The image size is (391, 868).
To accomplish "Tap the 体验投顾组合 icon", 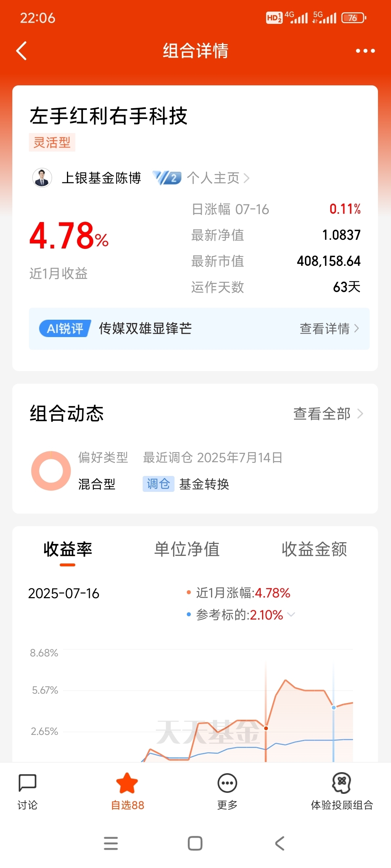I will 342,783.
